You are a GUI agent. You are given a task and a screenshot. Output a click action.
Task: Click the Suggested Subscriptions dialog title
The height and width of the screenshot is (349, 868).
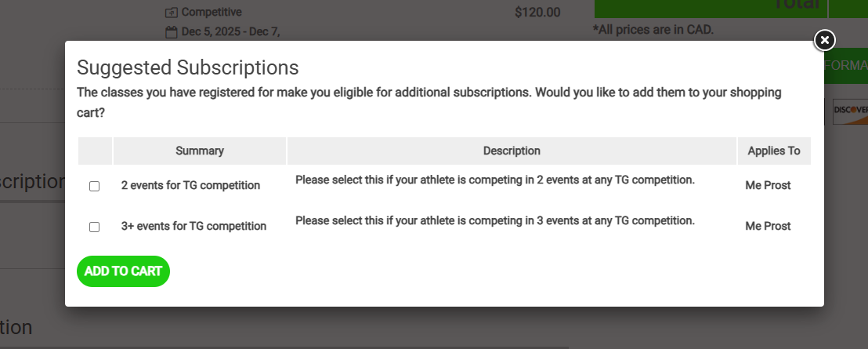(187, 67)
